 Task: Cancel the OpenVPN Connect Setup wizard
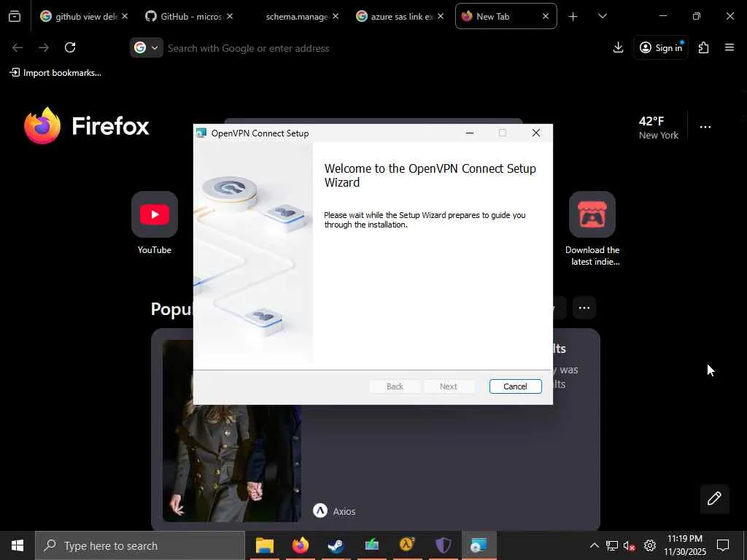(515, 386)
